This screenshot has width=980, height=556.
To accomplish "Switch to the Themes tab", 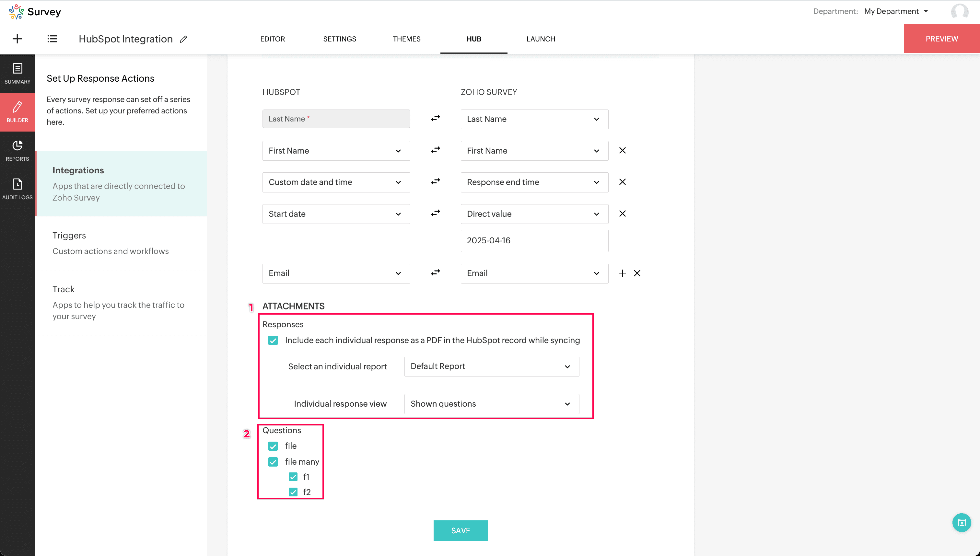I will coord(406,39).
